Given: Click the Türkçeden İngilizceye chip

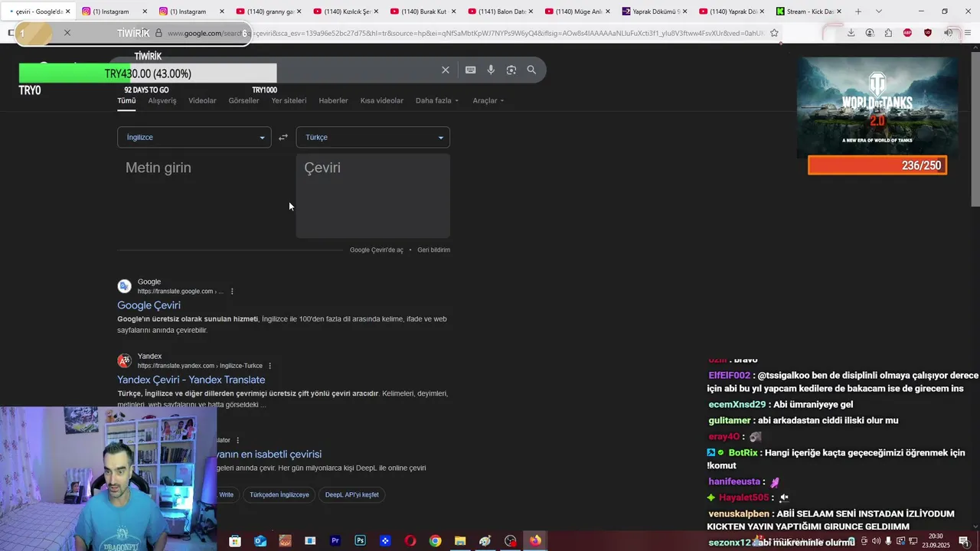Looking at the screenshot, I should [x=279, y=495].
